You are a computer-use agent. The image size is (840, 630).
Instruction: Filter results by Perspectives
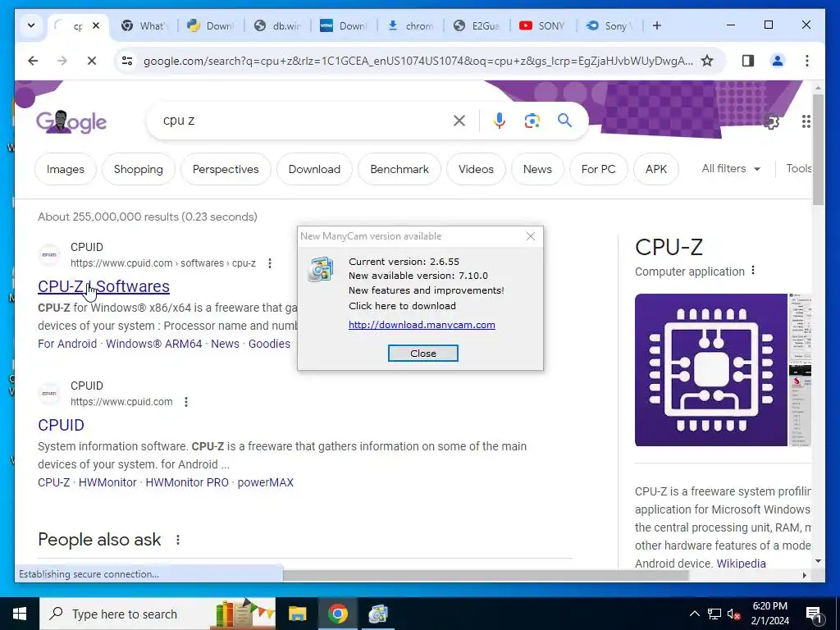[x=226, y=169]
